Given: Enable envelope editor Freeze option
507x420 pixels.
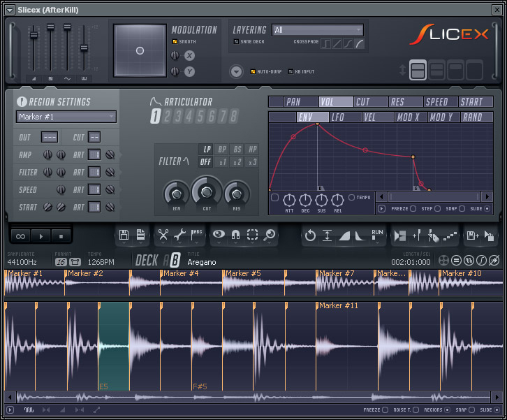Looking at the screenshot, I should (413, 209).
